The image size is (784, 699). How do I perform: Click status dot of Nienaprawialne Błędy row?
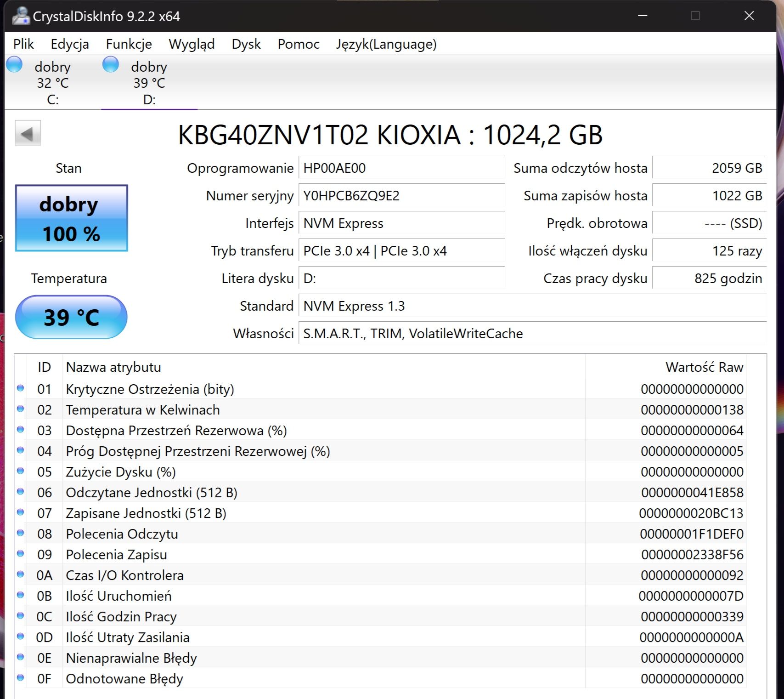pos(20,657)
